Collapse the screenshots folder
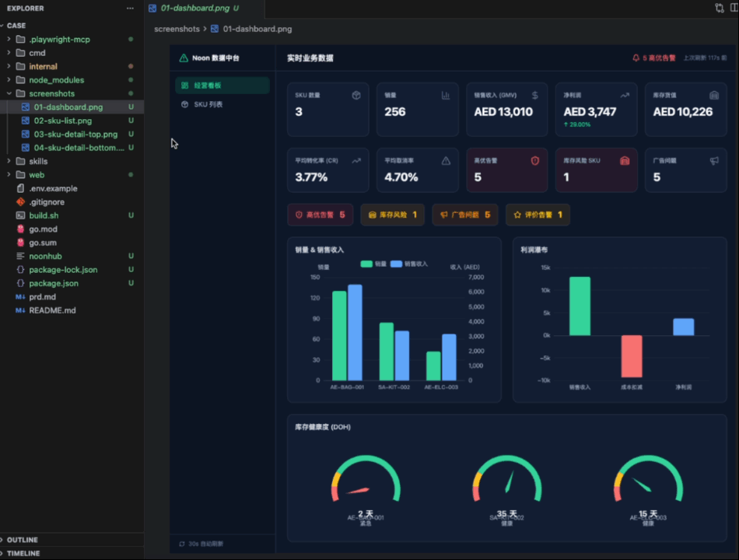Screen dimensions: 739x560 9,93
